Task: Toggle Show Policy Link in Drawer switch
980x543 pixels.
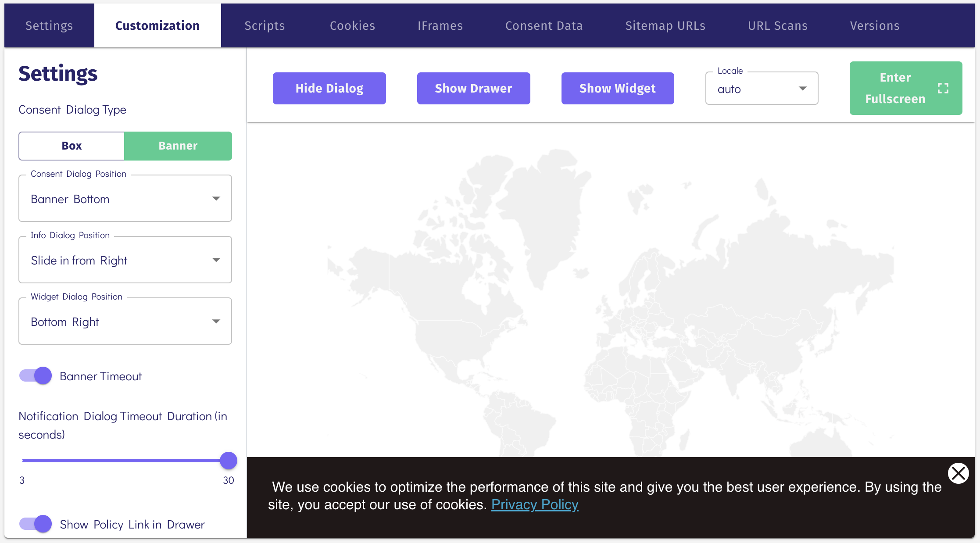Action: pos(36,524)
